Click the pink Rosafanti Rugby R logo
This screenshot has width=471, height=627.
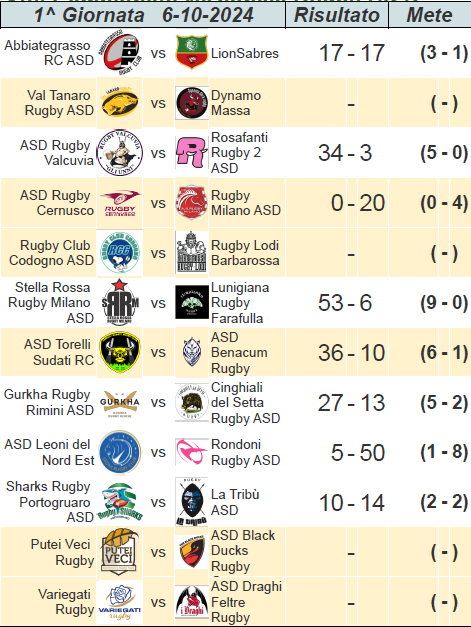[x=192, y=152]
